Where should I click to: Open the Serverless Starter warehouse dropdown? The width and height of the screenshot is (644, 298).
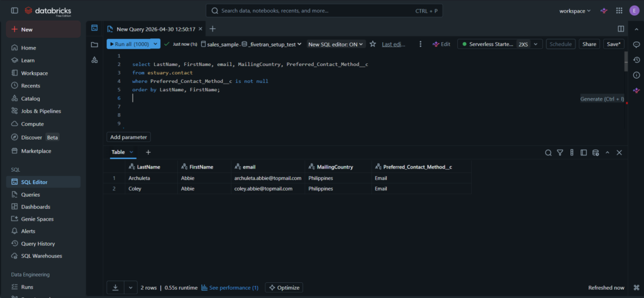(500, 44)
